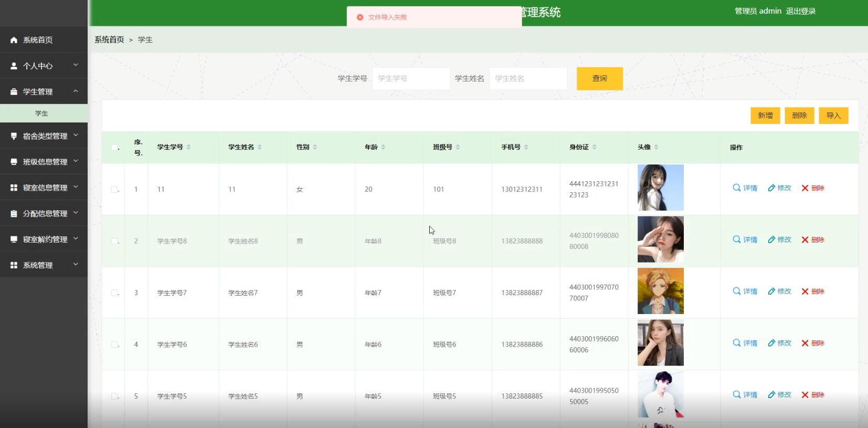Check the checkbox for row 学生学号6
This screenshot has width=868, height=428.
click(114, 345)
